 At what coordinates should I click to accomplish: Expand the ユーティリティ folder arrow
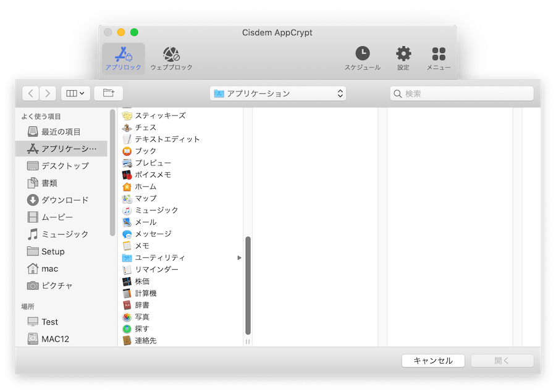click(x=239, y=257)
